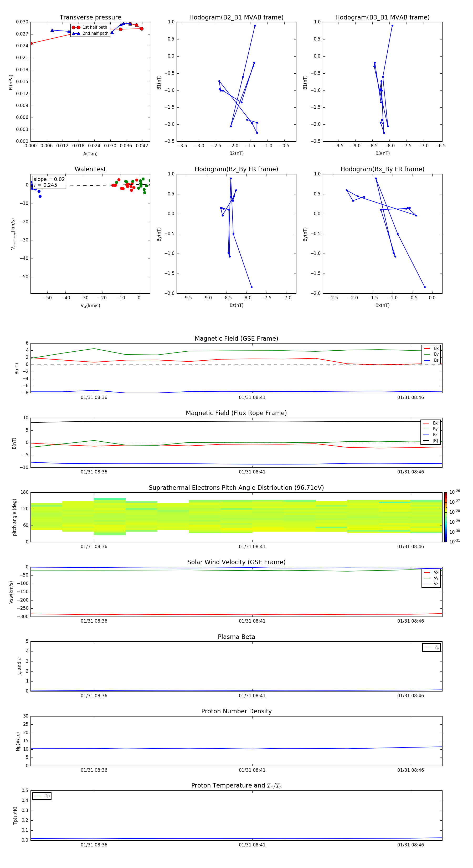Image resolution: width=473 pixels, height=868 pixels.
Task: Click 'Magnetic Field (GSE Frame)' title
Action: (x=236, y=339)
